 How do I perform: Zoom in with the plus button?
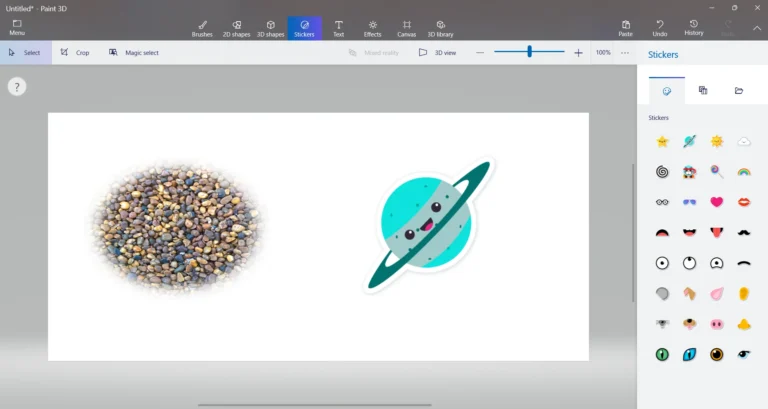coord(578,52)
